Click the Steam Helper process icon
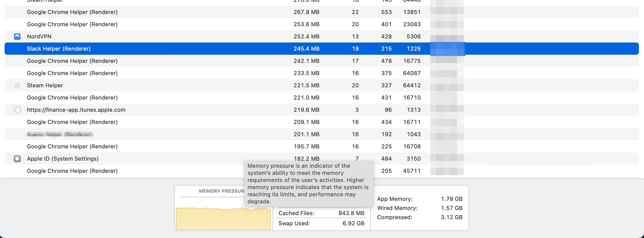 (17, 85)
